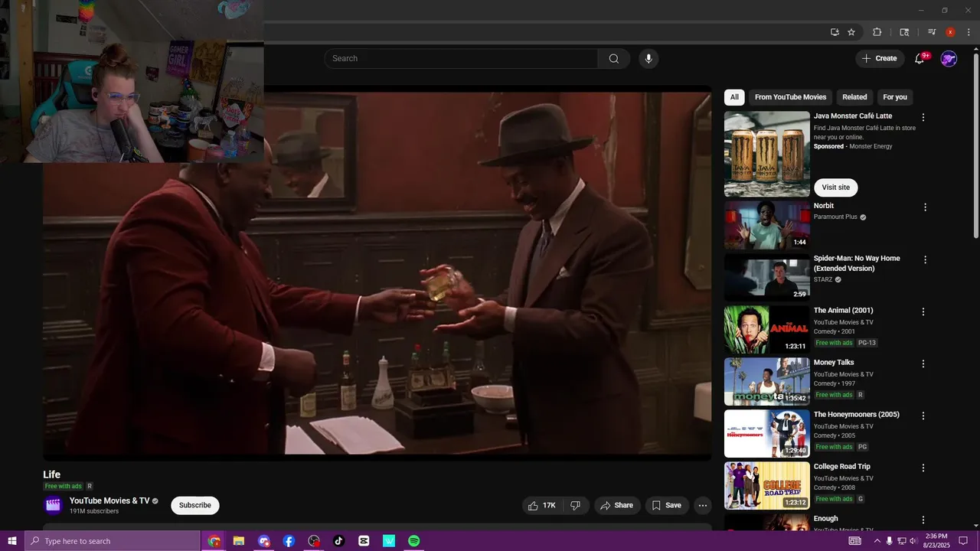The image size is (980, 551).
Task: Save the video to a playlist
Action: point(667,505)
